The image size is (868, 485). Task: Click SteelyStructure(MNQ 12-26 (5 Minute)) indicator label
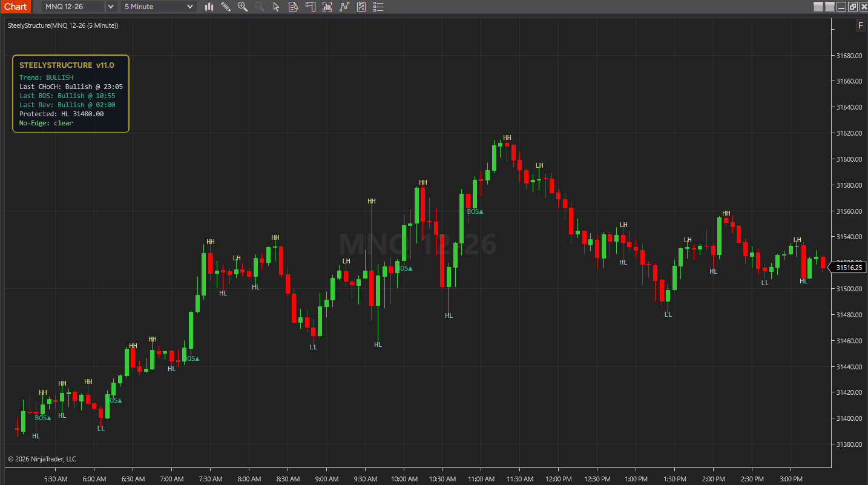[63, 25]
